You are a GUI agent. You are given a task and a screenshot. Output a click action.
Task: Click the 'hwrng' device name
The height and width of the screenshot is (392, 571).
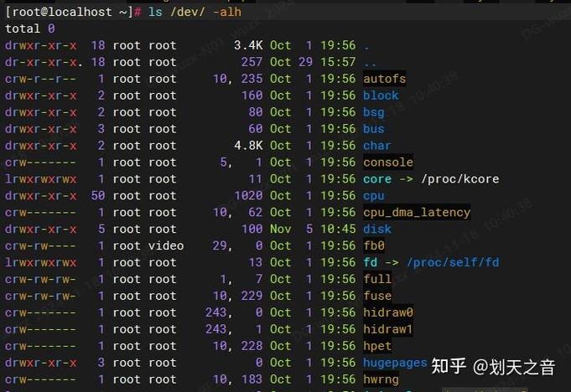pyautogui.click(x=381, y=379)
